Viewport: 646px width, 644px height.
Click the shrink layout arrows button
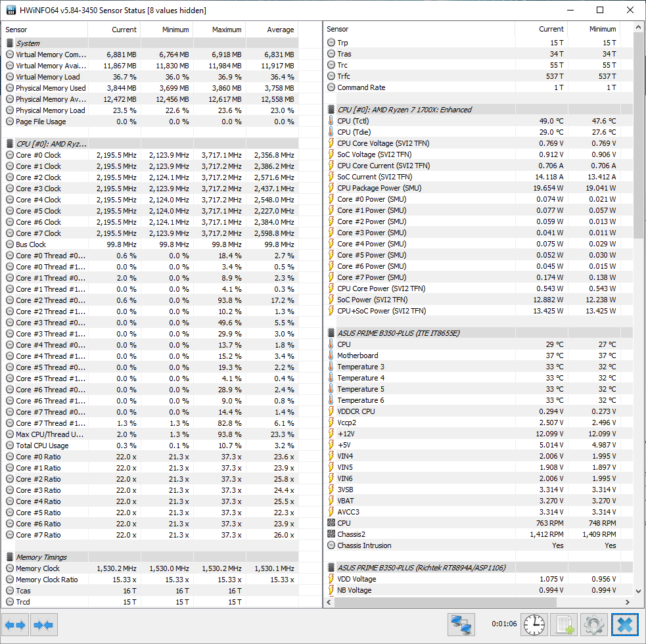[x=43, y=625]
